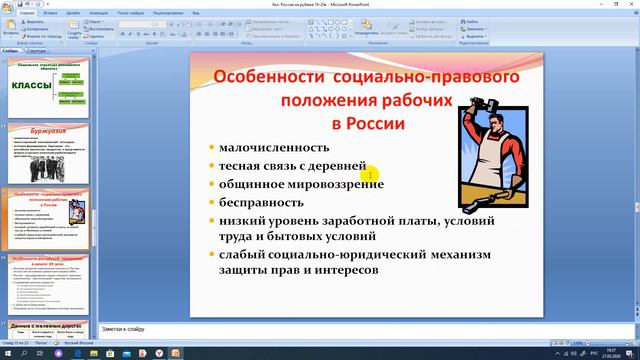Open the font name combo box
Image resolution: width=640 pixels, height=360 pixels.
click(x=135, y=24)
